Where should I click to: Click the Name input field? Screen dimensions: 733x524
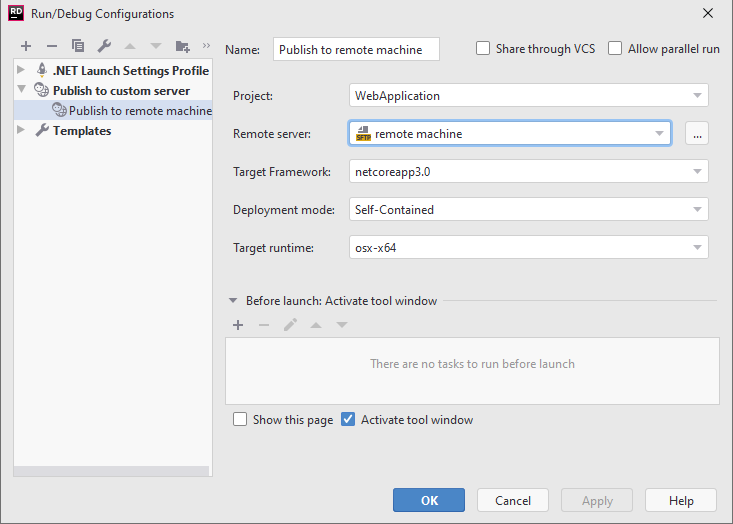[355, 49]
